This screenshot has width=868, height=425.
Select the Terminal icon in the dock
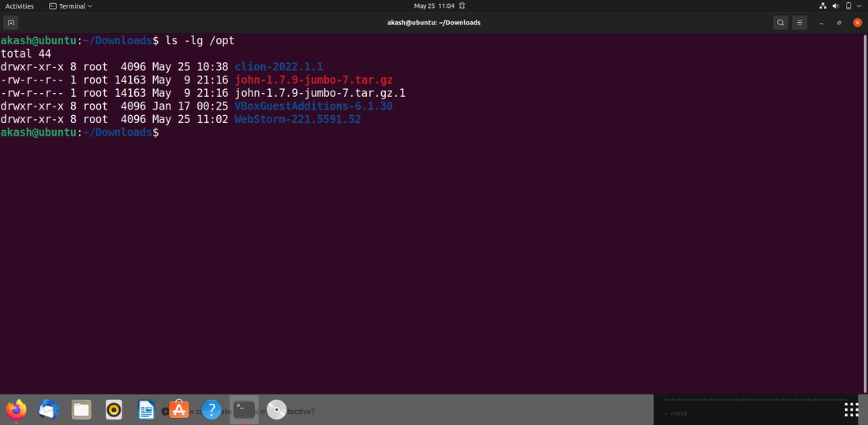(244, 410)
